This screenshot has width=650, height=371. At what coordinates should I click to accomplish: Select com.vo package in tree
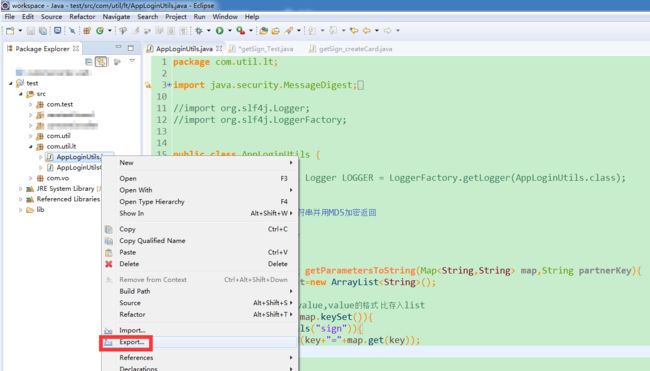pos(58,178)
